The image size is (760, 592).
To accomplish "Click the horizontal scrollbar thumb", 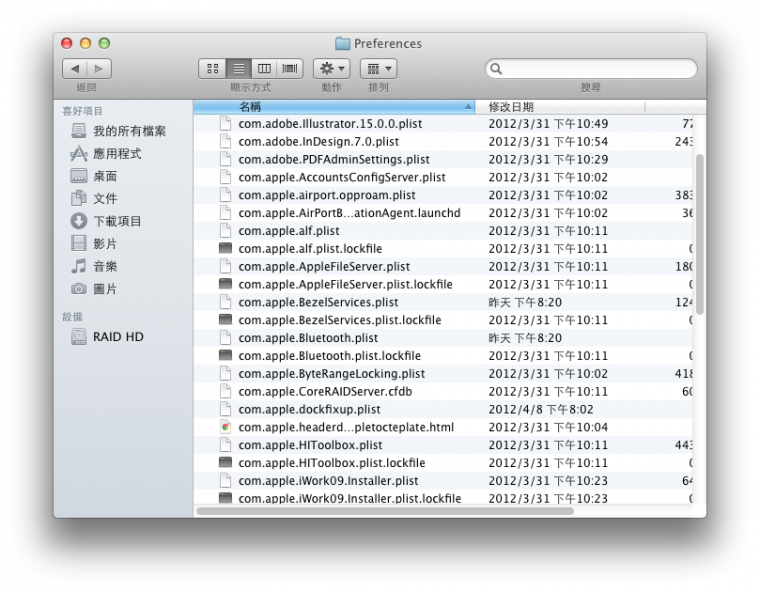I will [x=385, y=511].
